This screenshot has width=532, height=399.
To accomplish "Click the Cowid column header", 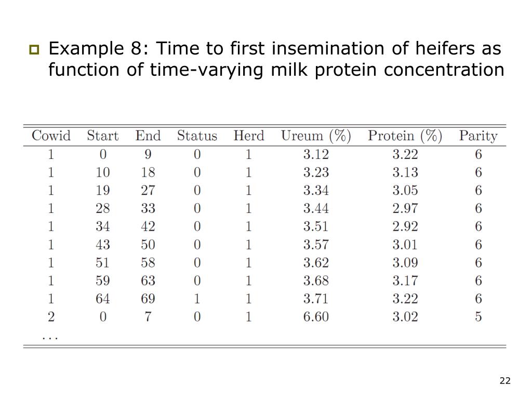I will pyautogui.click(x=51, y=136).
